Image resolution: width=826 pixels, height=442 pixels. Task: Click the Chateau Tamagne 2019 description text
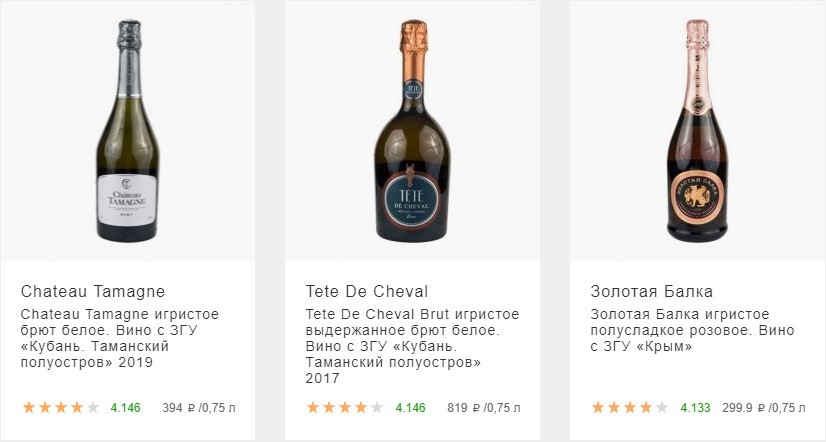pyautogui.click(x=120, y=338)
